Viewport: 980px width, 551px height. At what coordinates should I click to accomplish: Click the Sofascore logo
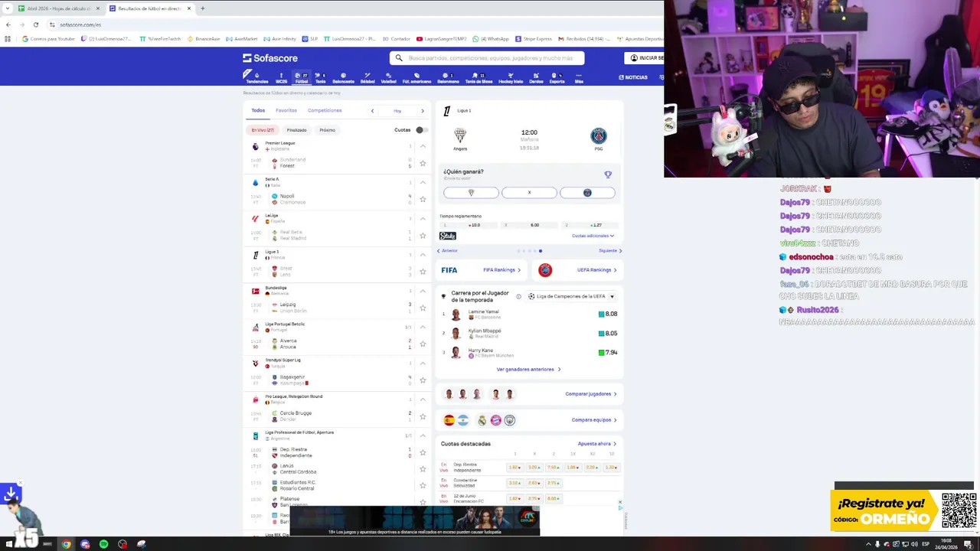click(270, 58)
